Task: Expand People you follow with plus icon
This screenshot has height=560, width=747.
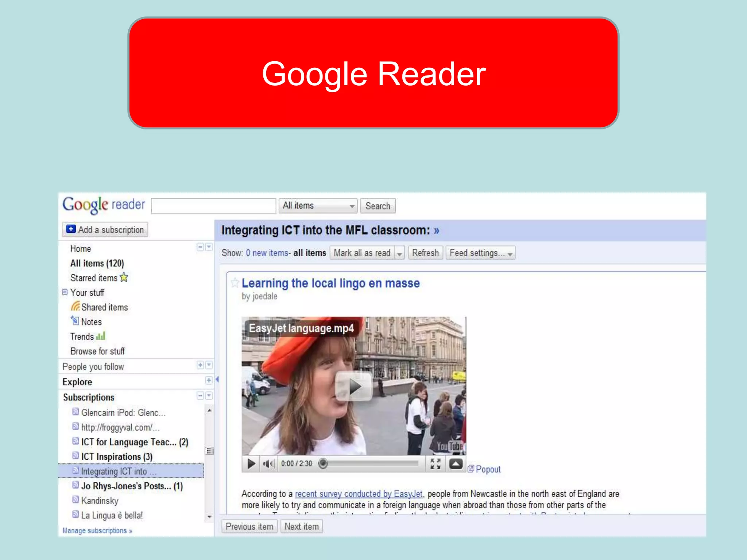Action: pos(200,365)
